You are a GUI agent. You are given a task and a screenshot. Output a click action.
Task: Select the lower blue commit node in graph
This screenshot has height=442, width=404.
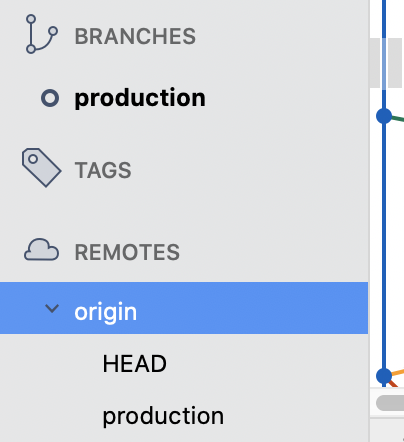pyautogui.click(x=384, y=376)
